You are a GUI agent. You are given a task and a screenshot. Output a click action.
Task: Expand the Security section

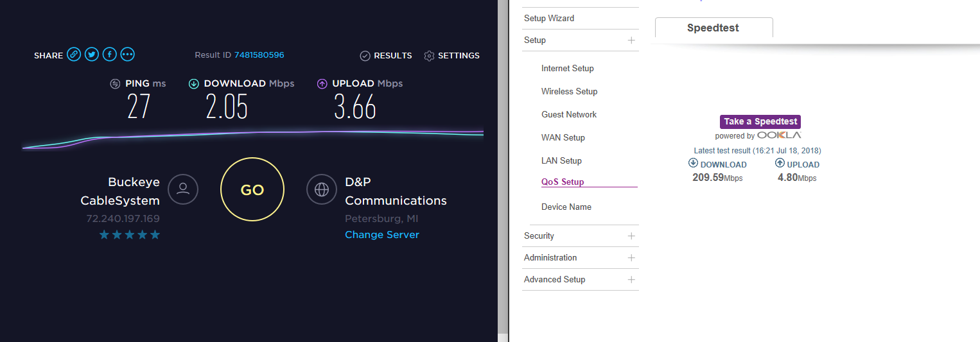pyautogui.click(x=631, y=236)
